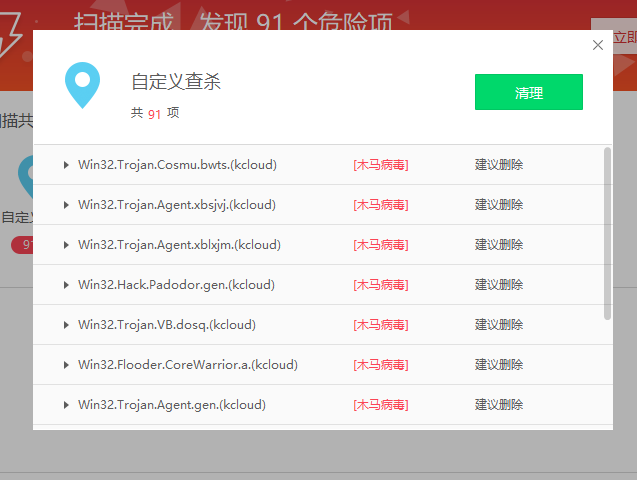Select the Win32.Trojan.VB.dosq.(kcloud) threat name
This screenshot has width=637, height=480.
(166, 325)
